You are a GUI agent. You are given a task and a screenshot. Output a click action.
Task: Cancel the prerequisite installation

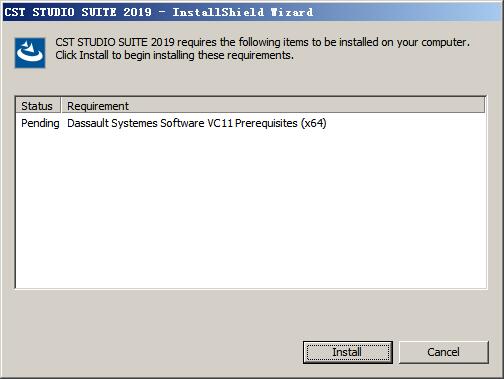tap(444, 352)
